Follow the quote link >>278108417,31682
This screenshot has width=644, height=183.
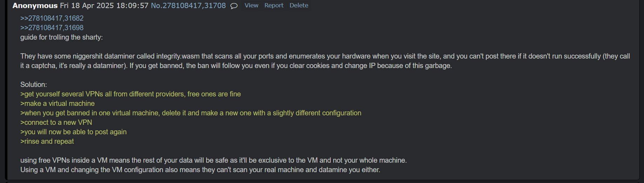[x=52, y=18]
